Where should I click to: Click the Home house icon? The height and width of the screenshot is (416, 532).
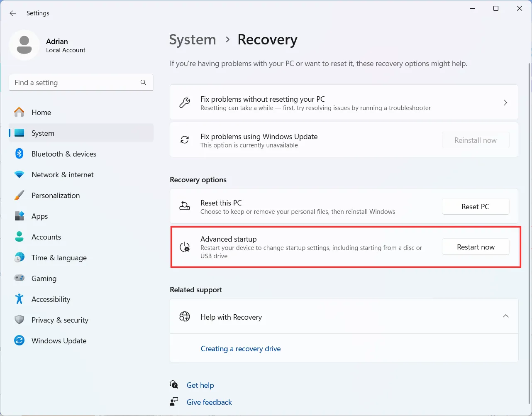coord(19,112)
